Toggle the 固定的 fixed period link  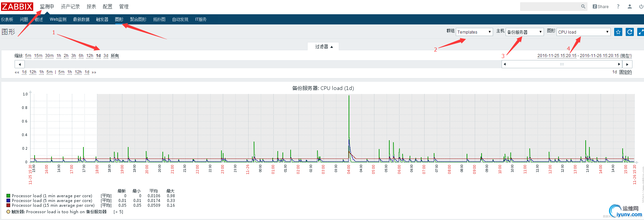[x=625, y=72]
